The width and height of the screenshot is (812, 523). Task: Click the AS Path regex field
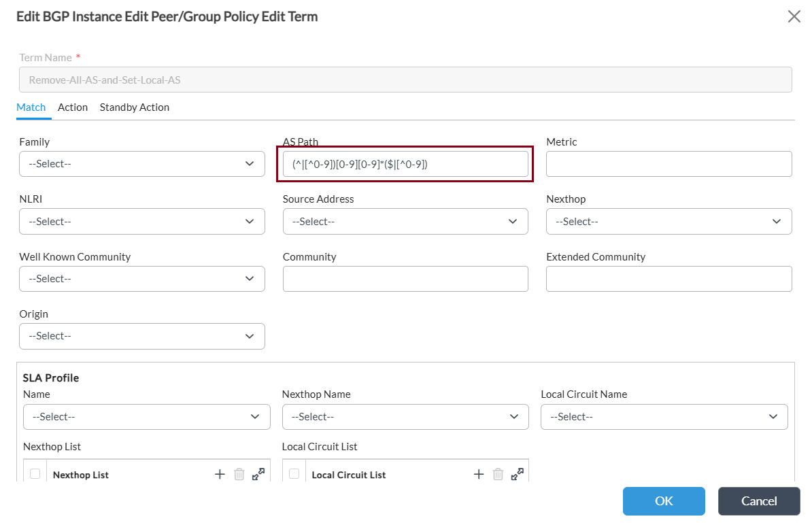coord(405,164)
